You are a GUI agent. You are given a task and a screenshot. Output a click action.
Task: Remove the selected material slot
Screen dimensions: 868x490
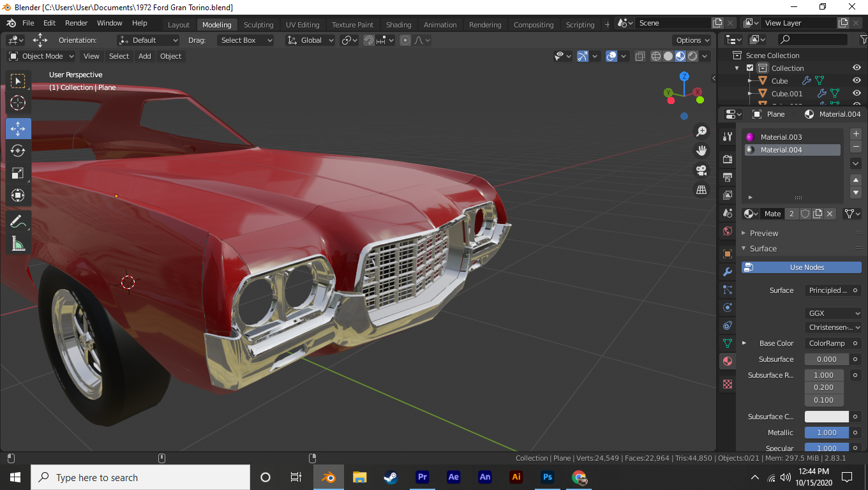coord(857,147)
